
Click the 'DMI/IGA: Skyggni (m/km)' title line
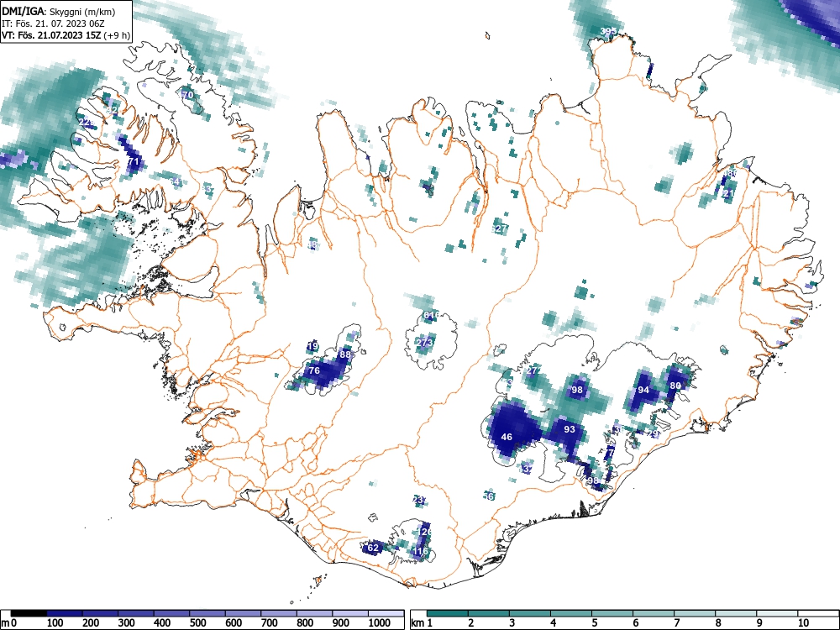pos(59,12)
